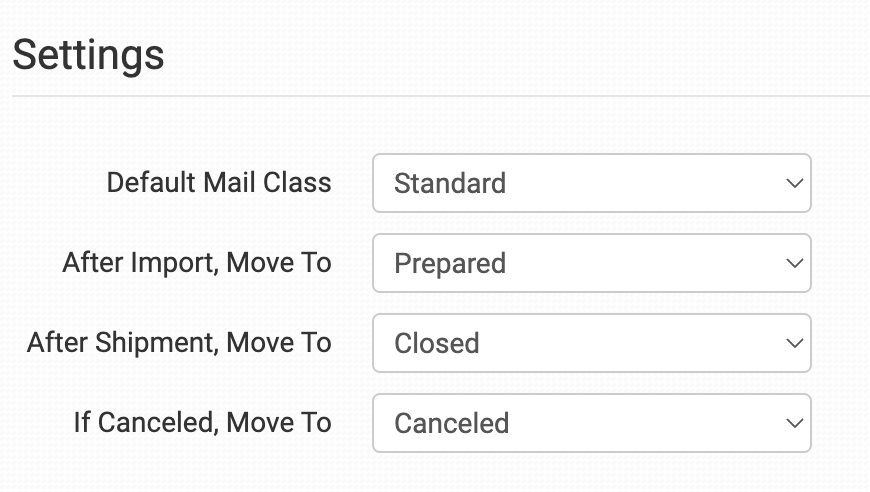Expand the mail class select showing Standard
870x492 pixels.
tap(591, 183)
